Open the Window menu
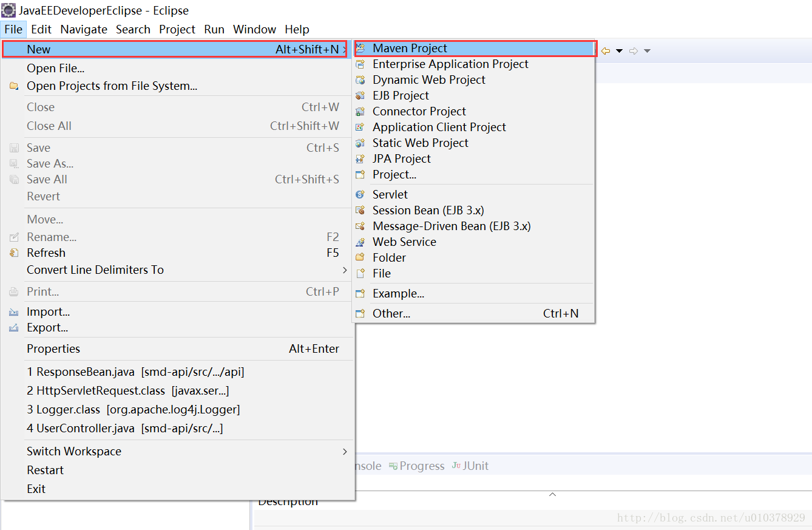Image resolution: width=812 pixels, height=530 pixels. coord(254,29)
